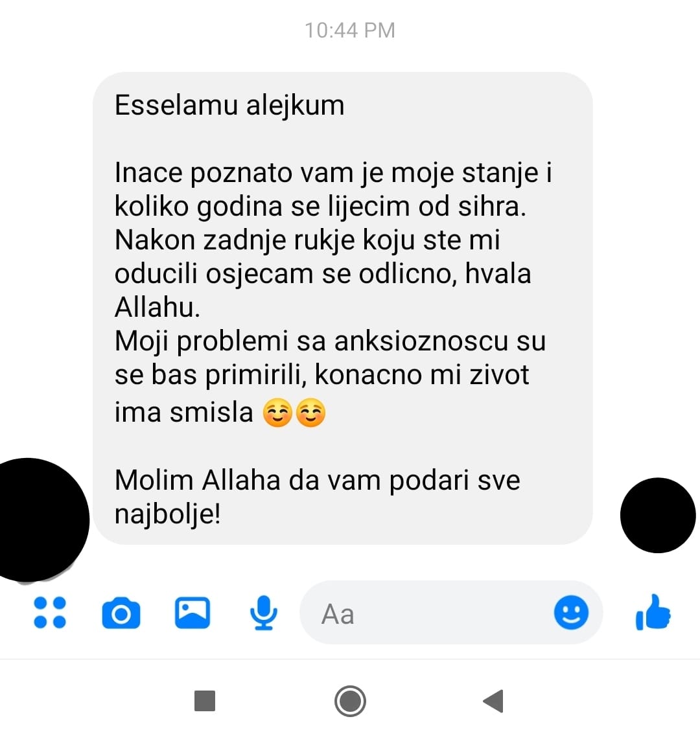Focus the "Aa" message input field

pyautogui.click(x=427, y=613)
